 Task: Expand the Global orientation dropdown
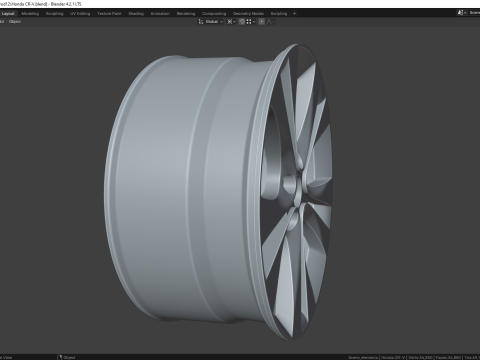pos(214,22)
